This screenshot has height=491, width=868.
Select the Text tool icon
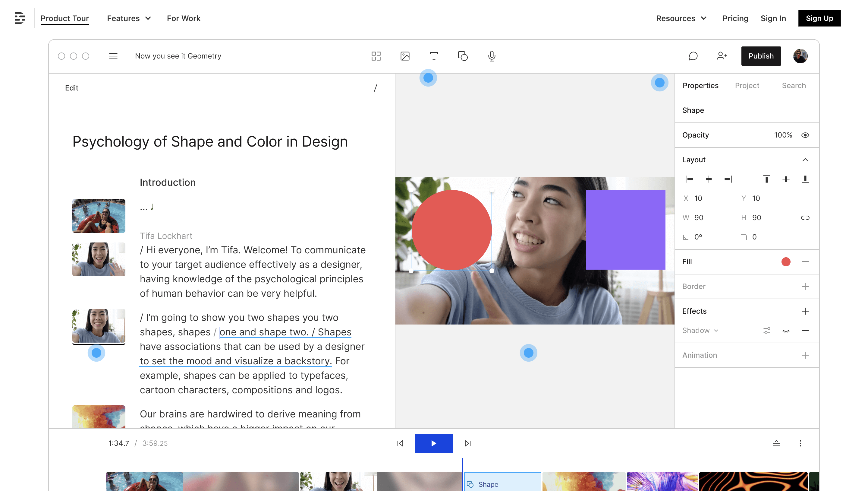click(x=434, y=56)
